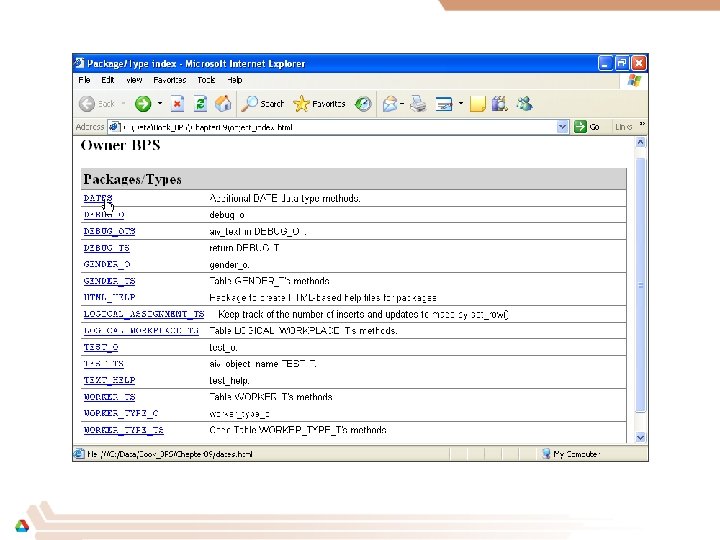
Task: Click the Internet Explorer title bar icon
Action: tap(79, 63)
